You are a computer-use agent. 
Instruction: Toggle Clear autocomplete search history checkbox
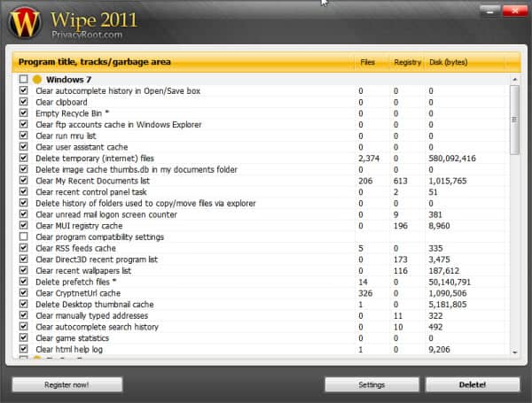[x=23, y=327]
